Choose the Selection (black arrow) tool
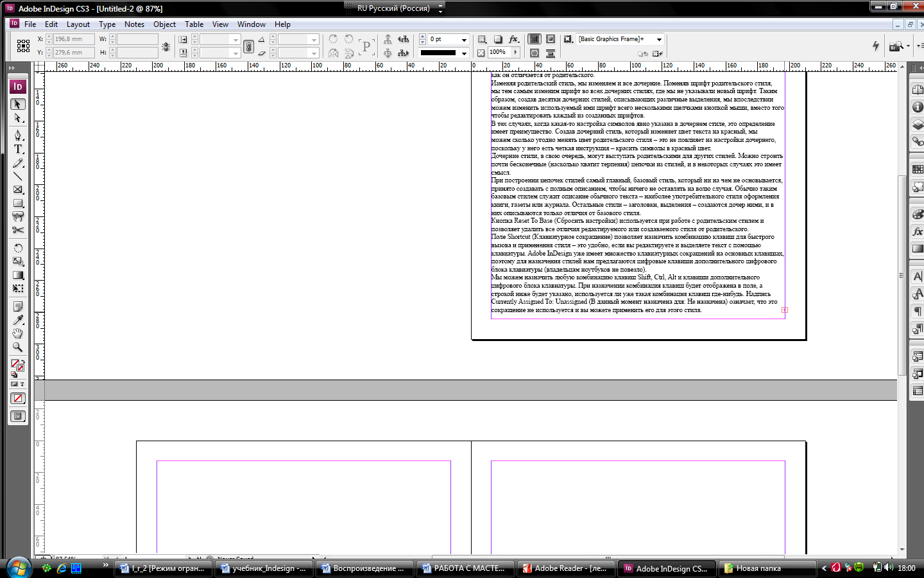The width and height of the screenshot is (924, 578). point(18,104)
